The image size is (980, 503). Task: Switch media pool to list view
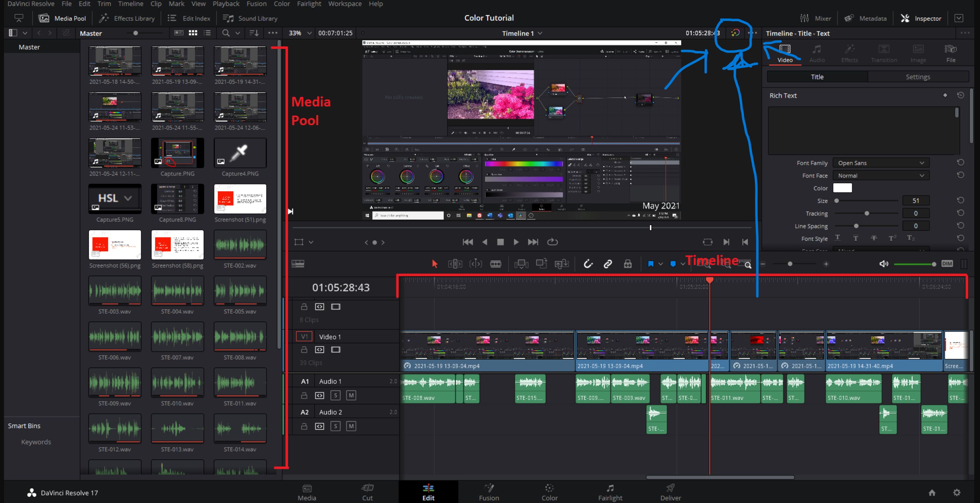pos(207,33)
